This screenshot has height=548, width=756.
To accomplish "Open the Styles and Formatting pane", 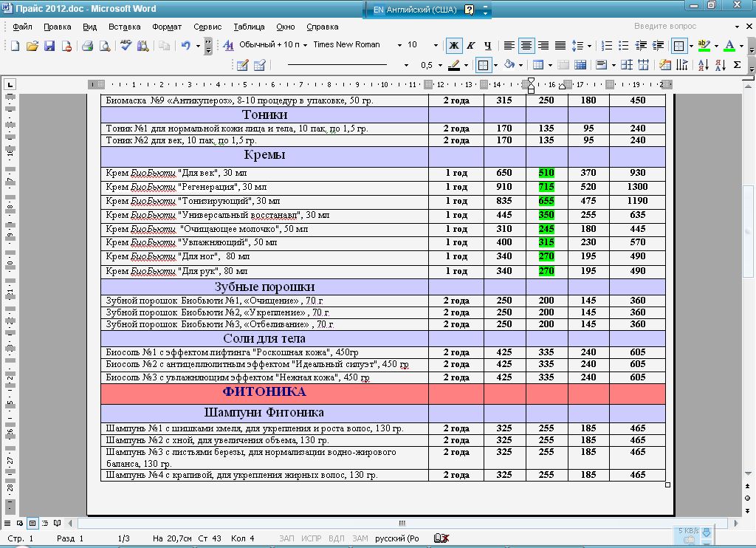I will (228, 45).
